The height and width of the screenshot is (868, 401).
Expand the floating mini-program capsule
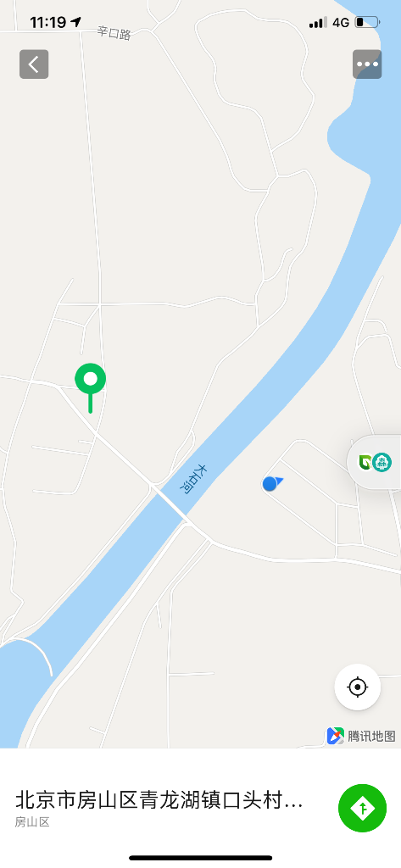(374, 462)
